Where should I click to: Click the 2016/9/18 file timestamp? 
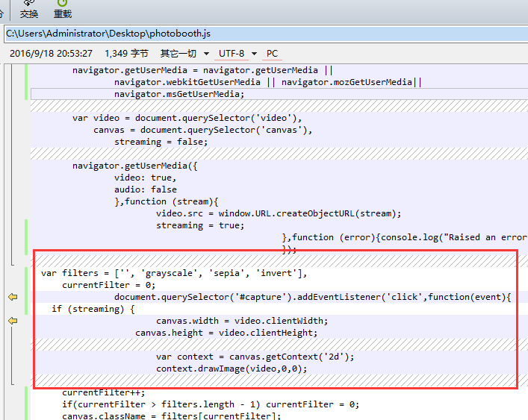point(51,54)
